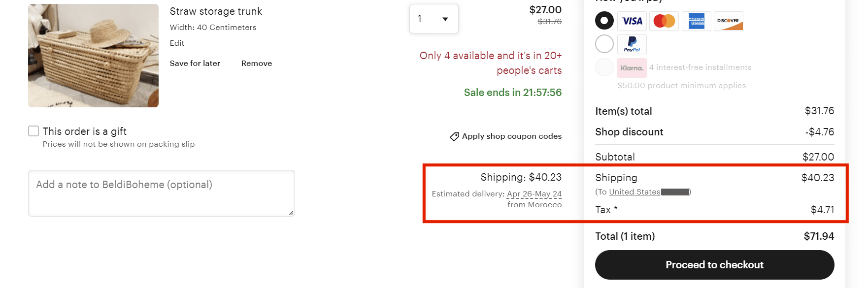Select the Visa payment card icon
This screenshot has height=288, width=868.
tap(632, 21)
